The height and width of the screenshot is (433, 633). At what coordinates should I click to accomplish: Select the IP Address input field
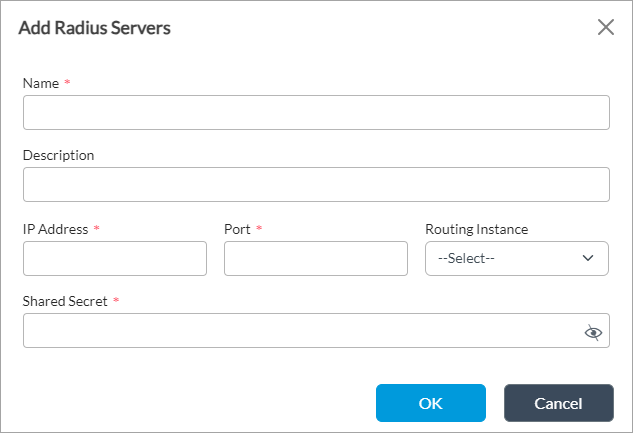pos(115,258)
